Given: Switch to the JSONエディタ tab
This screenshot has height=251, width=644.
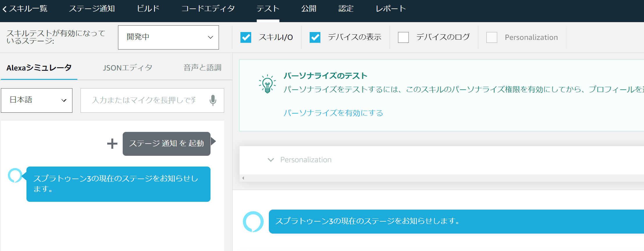Looking at the screenshot, I should pos(127,68).
